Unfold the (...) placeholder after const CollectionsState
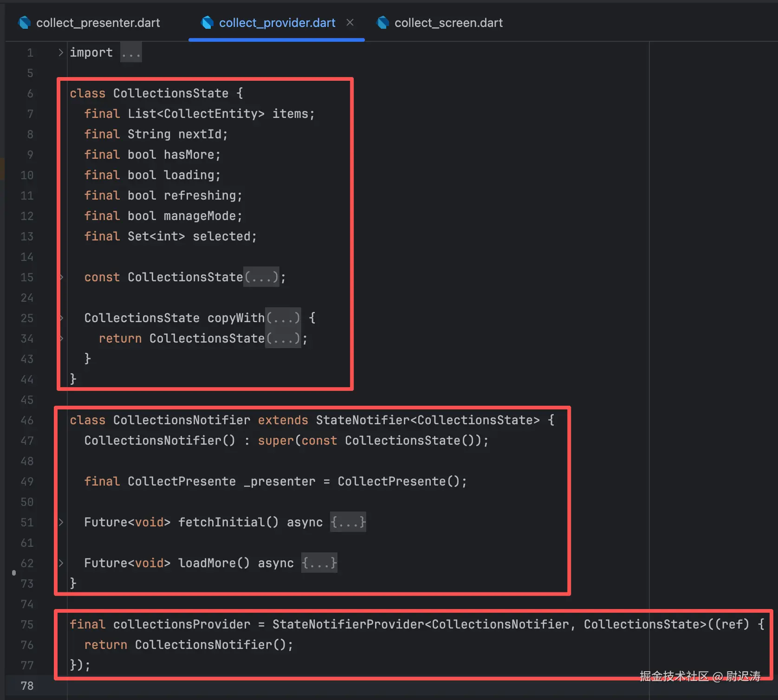The width and height of the screenshot is (778, 700). click(261, 277)
